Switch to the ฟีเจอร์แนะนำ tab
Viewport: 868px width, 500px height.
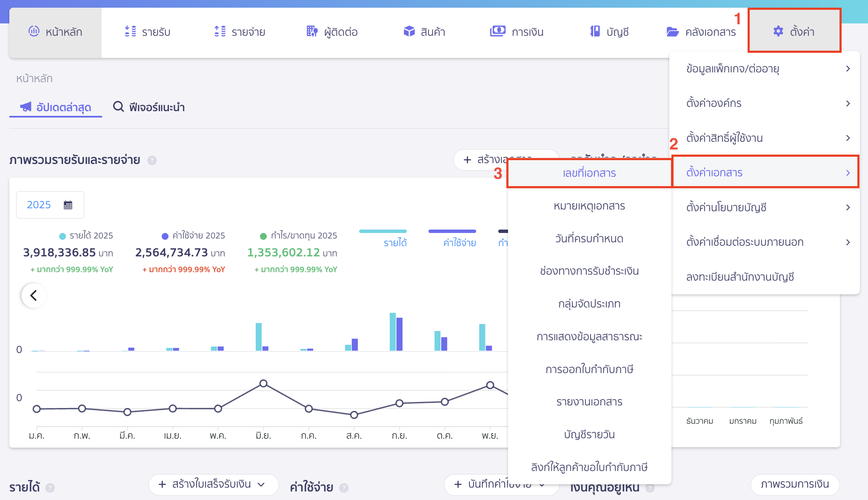tap(148, 107)
